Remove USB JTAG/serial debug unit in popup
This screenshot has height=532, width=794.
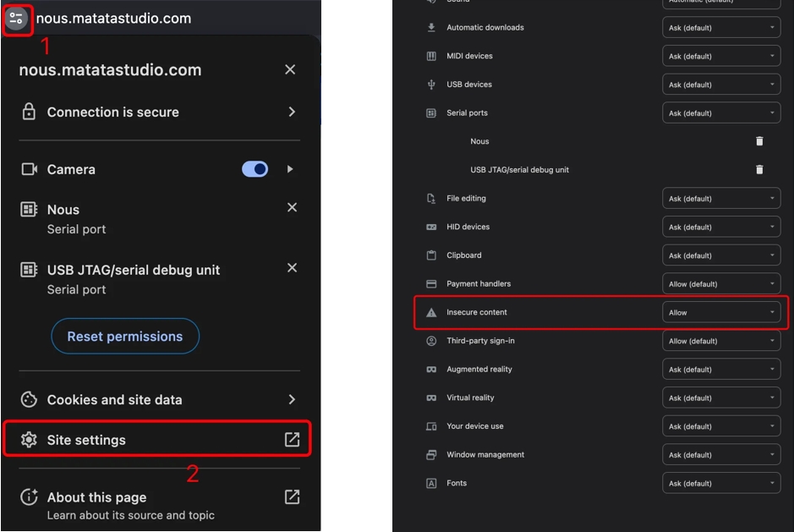coord(293,267)
